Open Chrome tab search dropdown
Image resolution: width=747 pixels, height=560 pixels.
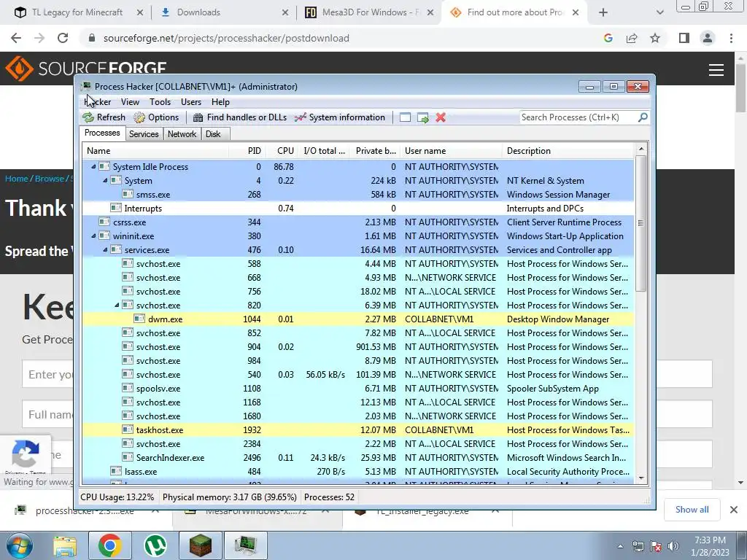pyautogui.click(x=659, y=12)
